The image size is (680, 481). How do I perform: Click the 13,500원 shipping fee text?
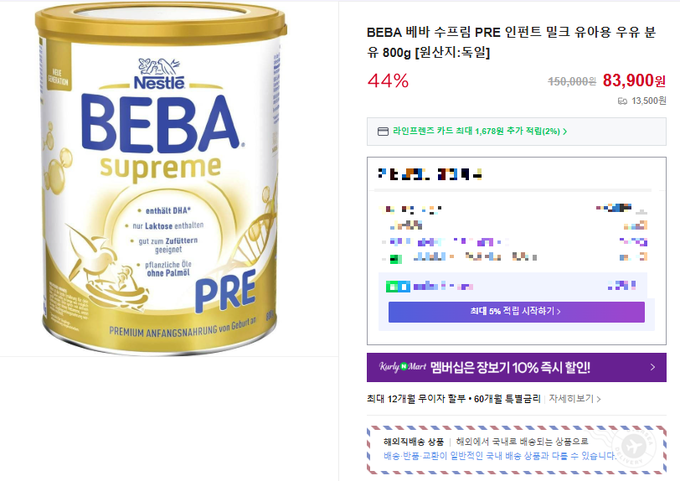pos(649,101)
